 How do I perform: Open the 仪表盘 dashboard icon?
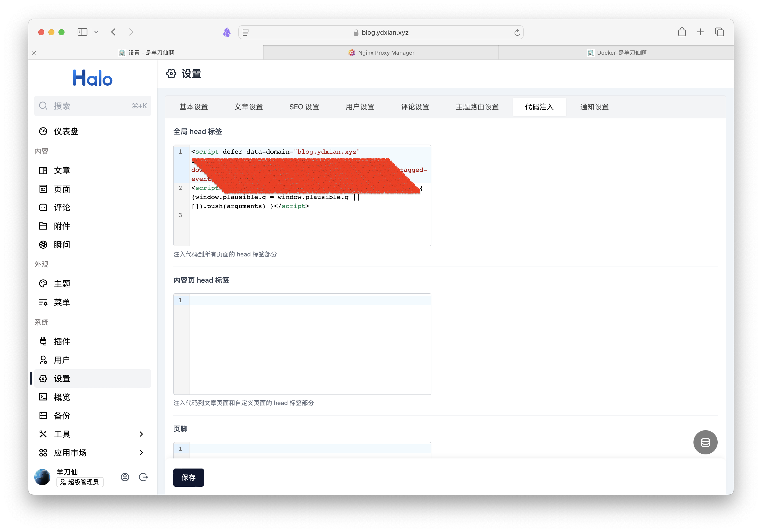tap(43, 131)
